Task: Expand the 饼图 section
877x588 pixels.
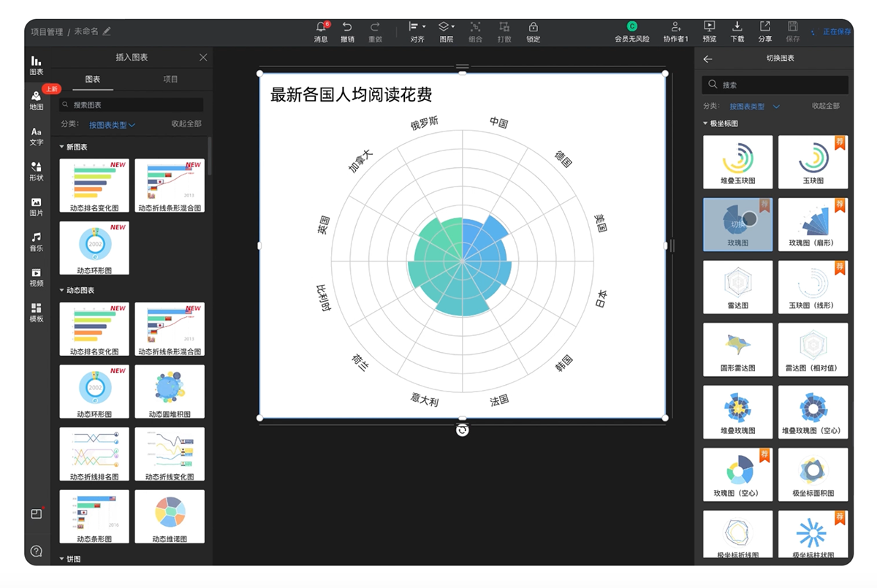Action: pyautogui.click(x=70, y=559)
